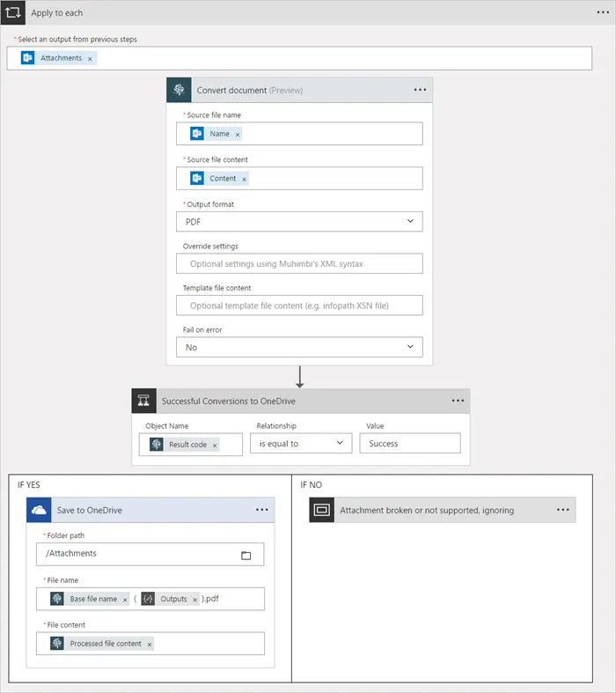Click the OneDrive cloud icon
This screenshot has height=693, width=616.
pos(39,510)
